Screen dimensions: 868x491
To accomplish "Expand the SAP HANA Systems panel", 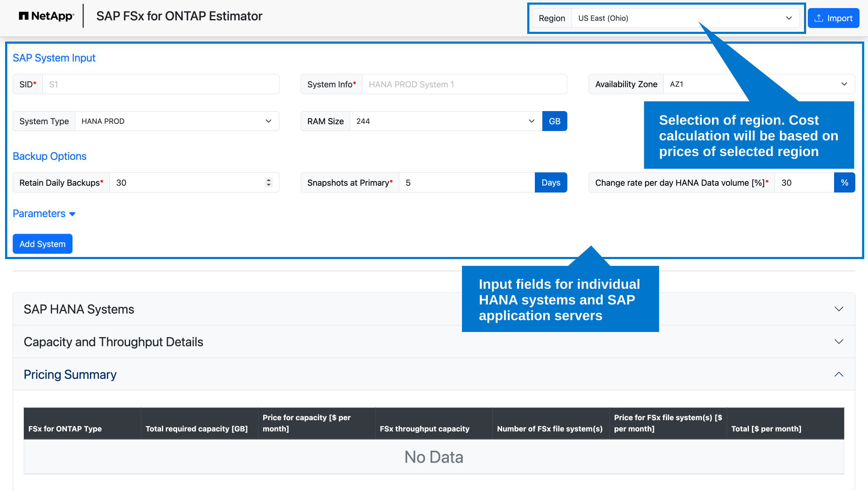I will coord(434,309).
